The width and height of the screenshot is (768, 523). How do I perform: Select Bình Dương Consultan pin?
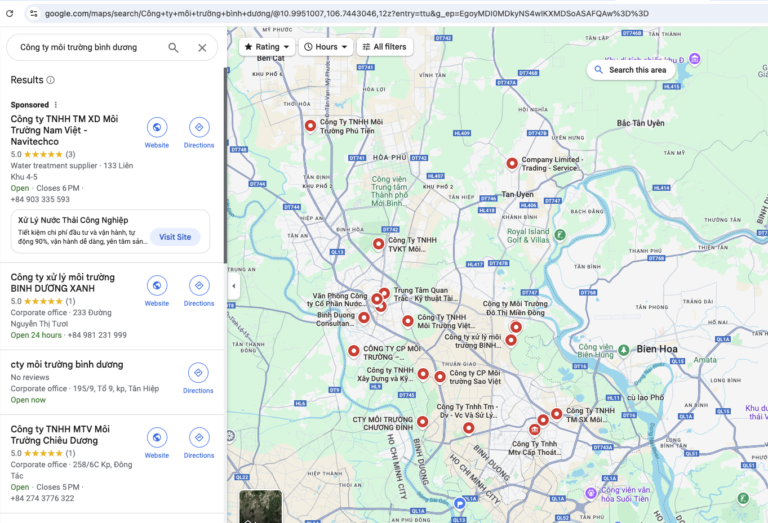363,318
